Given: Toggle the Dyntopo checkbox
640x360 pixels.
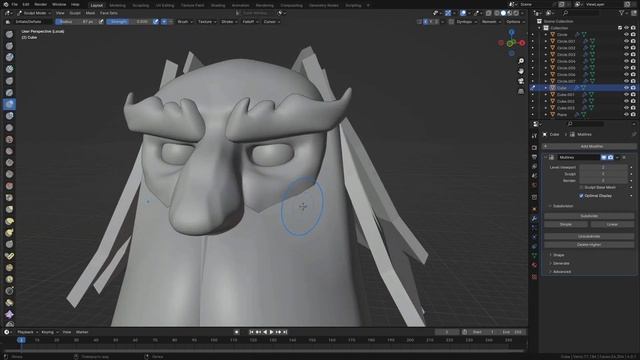Looking at the screenshot, I should pos(451,22).
